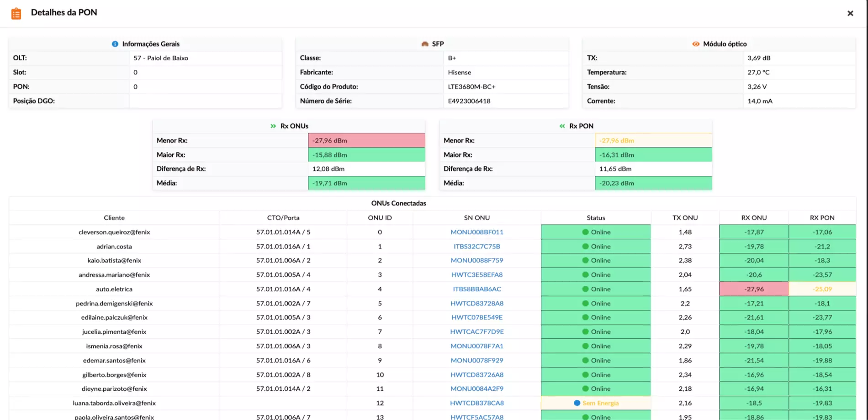Click the Status column header
868x420 pixels.
click(596, 218)
